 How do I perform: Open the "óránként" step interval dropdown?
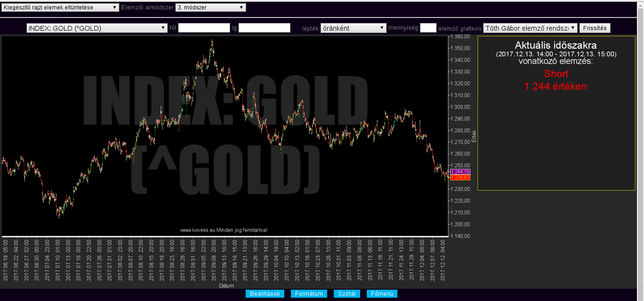coord(354,28)
